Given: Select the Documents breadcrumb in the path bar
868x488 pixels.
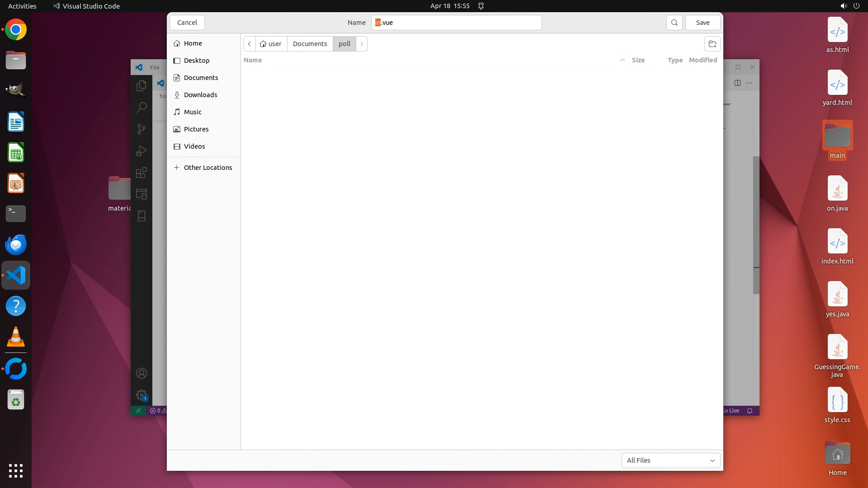Looking at the screenshot, I should pyautogui.click(x=310, y=44).
